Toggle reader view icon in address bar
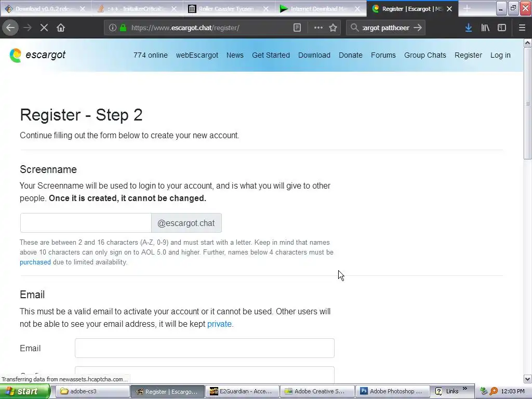This screenshot has height=399, width=532. point(297,28)
